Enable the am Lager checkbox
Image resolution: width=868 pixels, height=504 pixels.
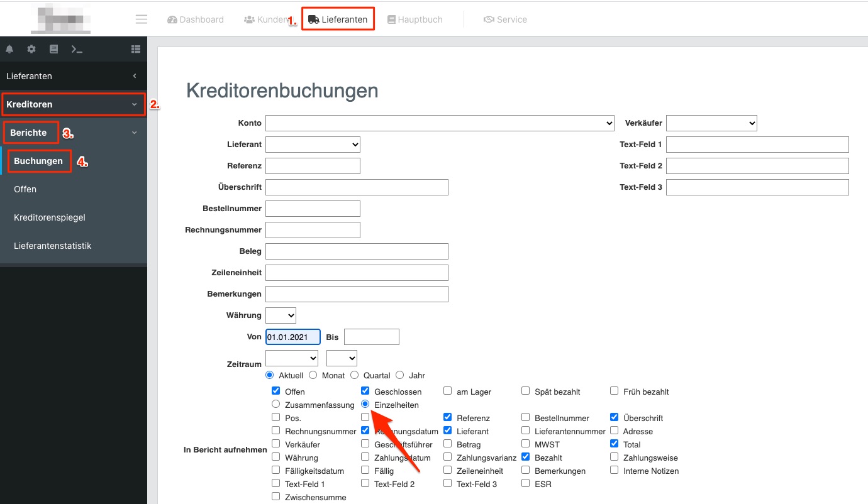tap(447, 391)
